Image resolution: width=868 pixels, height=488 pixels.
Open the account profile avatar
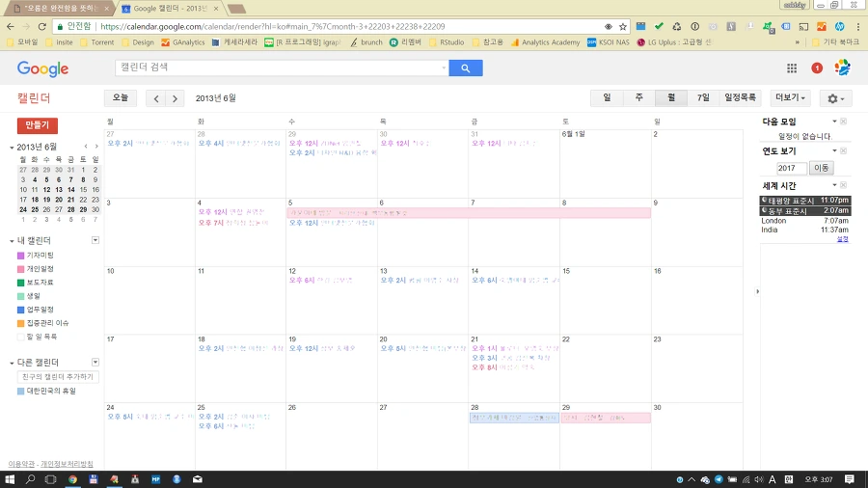click(x=843, y=68)
